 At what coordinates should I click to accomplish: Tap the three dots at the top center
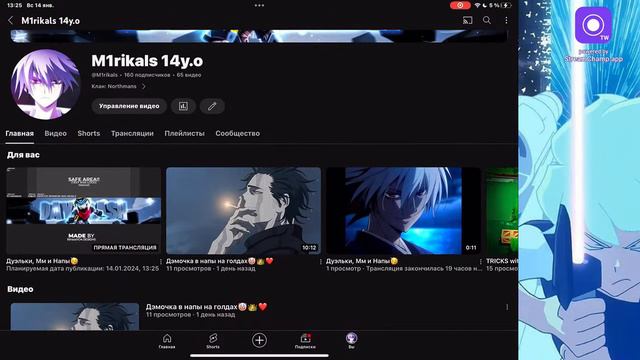click(259, 5)
